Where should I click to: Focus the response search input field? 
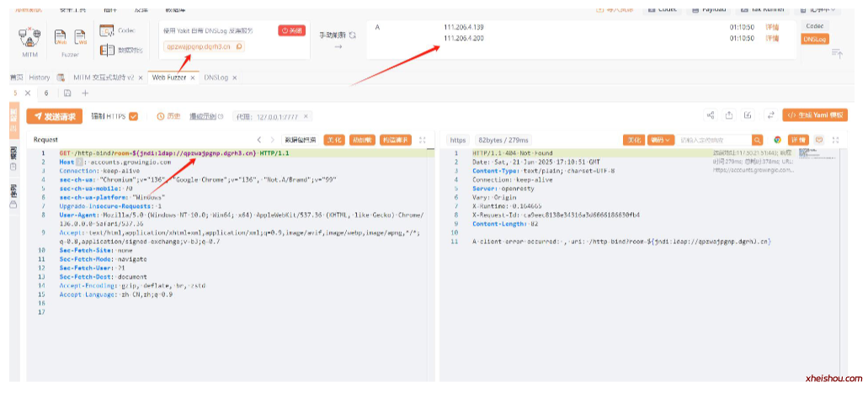point(715,140)
